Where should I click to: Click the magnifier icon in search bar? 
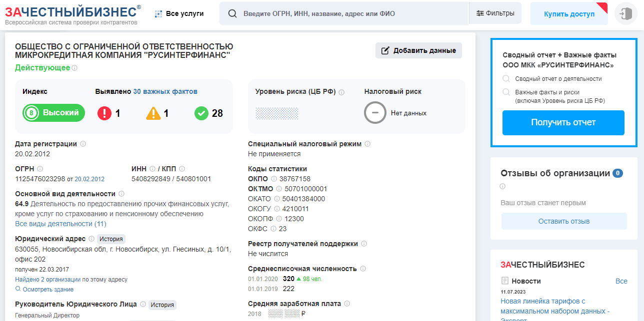click(232, 13)
